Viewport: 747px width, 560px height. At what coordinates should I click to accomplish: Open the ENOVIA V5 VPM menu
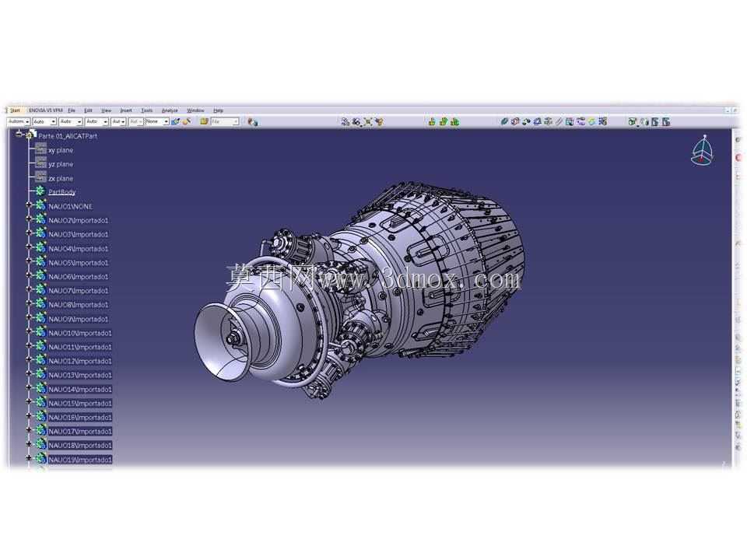[x=46, y=110]
